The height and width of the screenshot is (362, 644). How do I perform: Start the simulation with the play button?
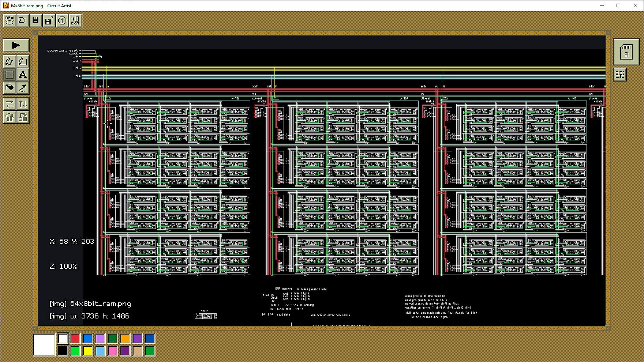[16, 45]
